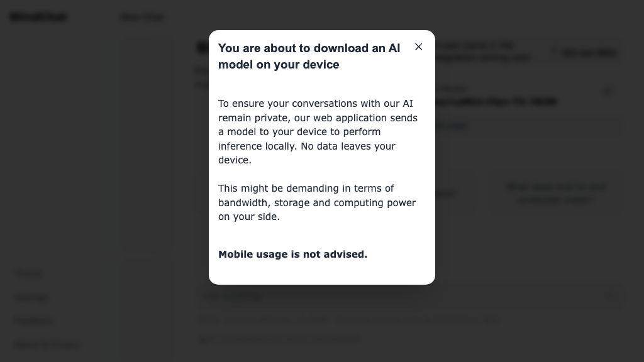Screen dimensions: 644x362
Task: Close the AI model download dialog
Action: pos(419,47)
